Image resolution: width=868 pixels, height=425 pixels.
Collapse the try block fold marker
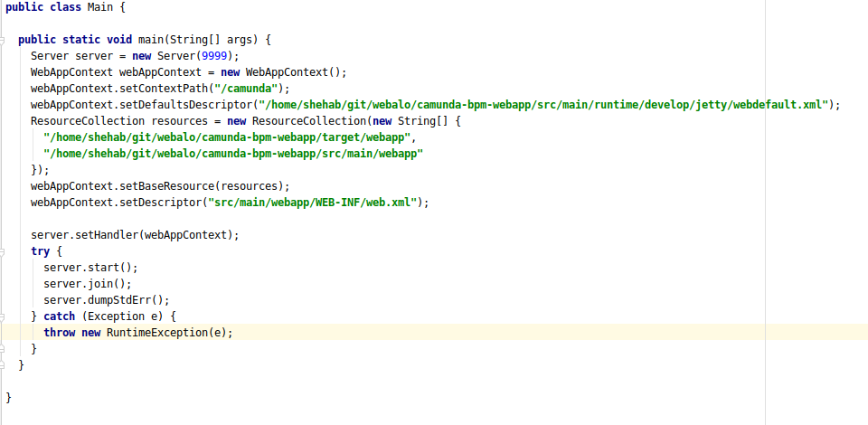coord(2,251)
